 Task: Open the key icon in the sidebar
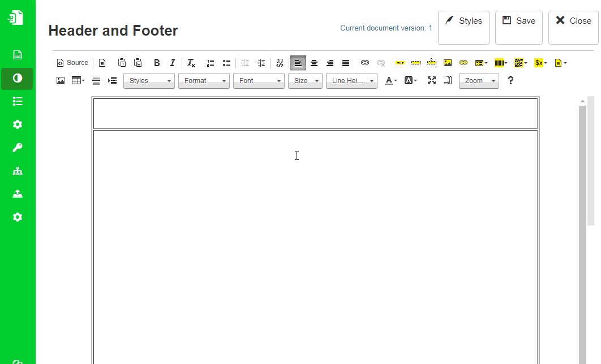click(x=17, y=148)
